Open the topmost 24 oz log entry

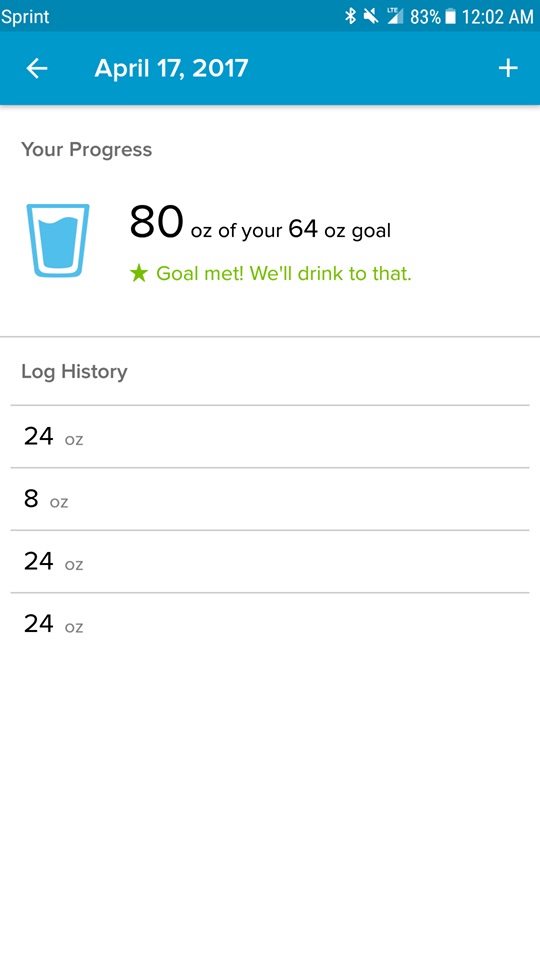pos(270,437)
